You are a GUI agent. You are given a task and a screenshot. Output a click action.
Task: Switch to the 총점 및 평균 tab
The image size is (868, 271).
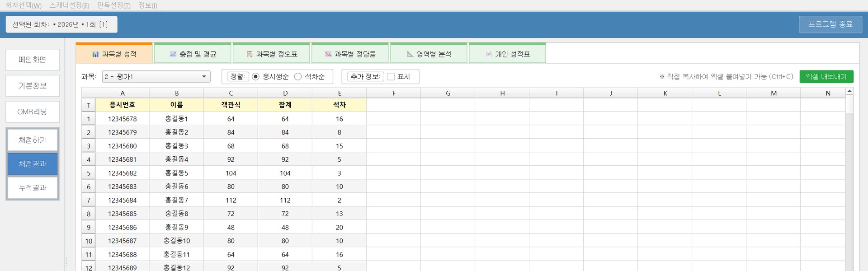tap(193, 54)
